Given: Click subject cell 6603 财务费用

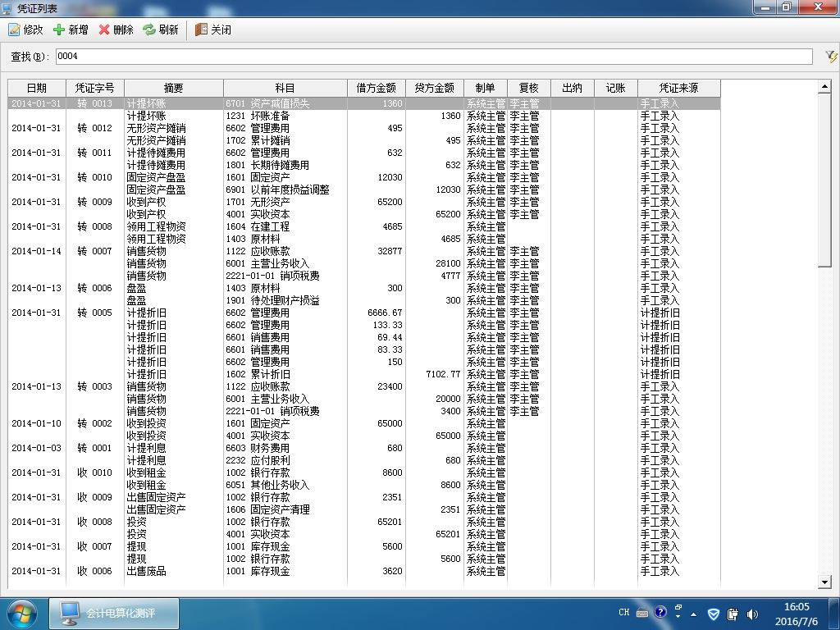Looking at the screenshot, I should [258, 449].
